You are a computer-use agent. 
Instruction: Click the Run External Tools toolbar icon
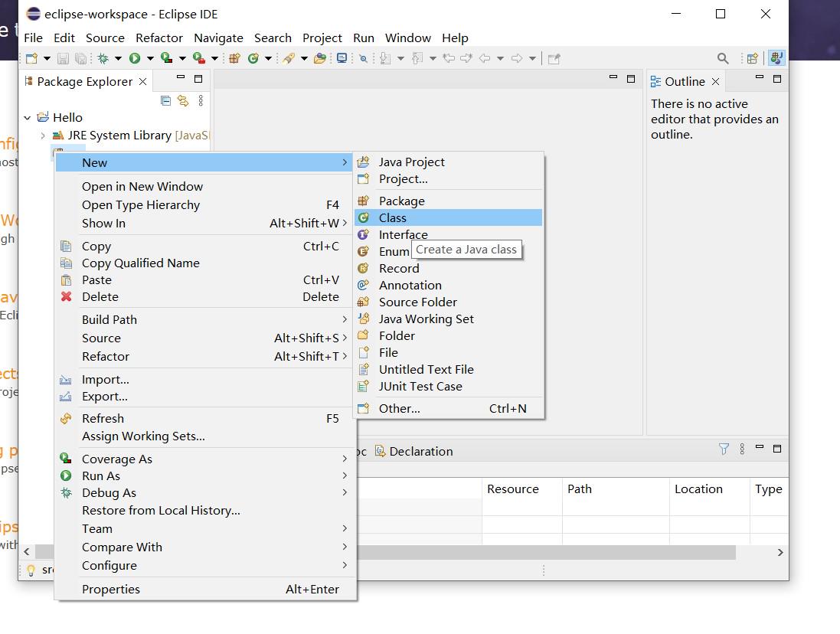tap(199, 58)
